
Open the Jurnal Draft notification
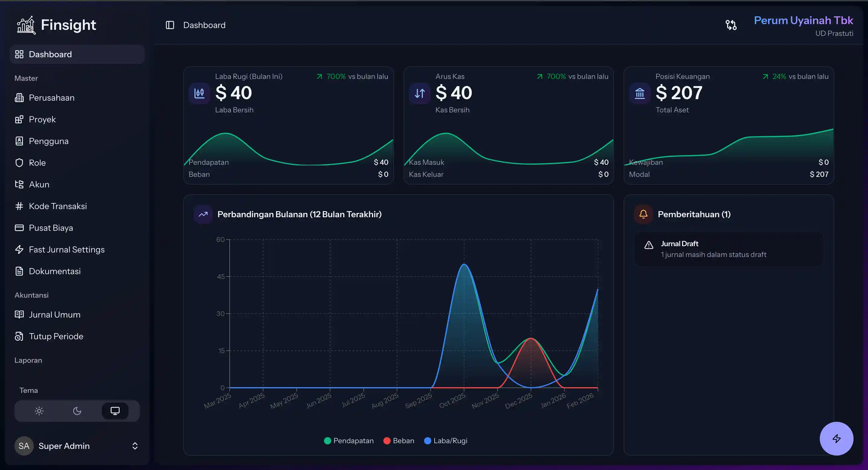point(729,249)
